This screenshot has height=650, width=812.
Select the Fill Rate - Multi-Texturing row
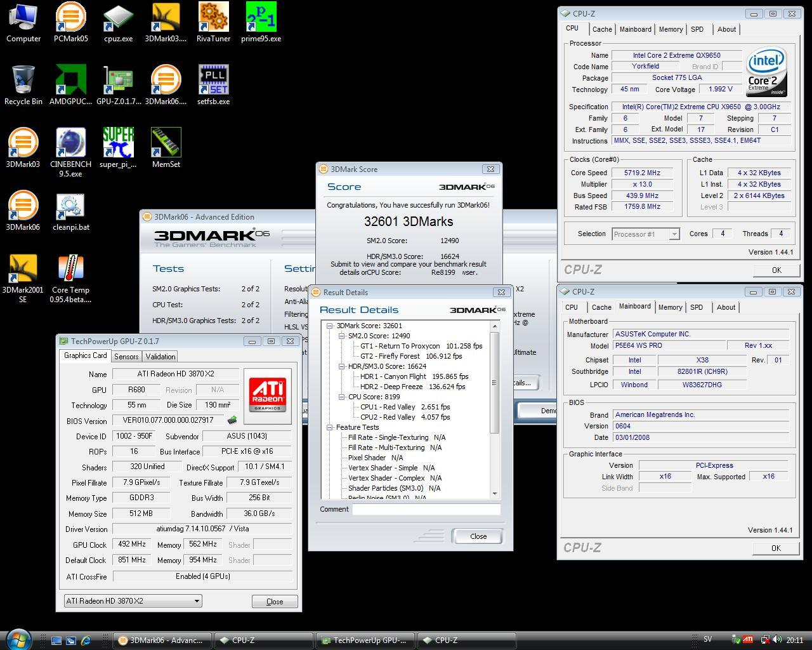pyautogui.click(x=395, y=448)
